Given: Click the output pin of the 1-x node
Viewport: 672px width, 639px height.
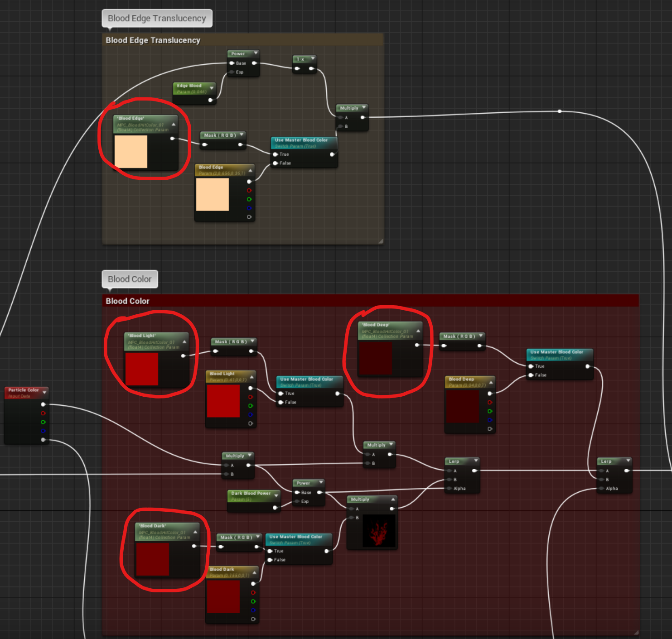Looking at the screenshot, I should click(311, 69).
